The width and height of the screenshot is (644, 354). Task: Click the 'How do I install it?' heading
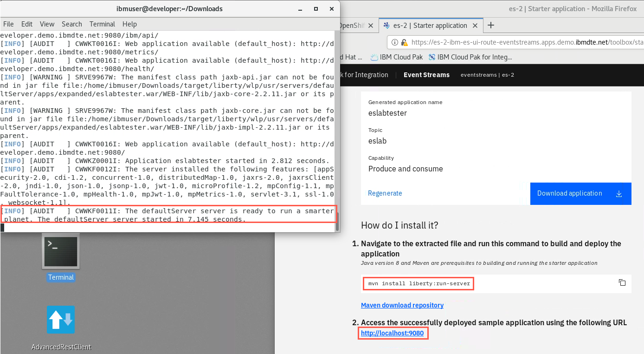click(399, 225)
